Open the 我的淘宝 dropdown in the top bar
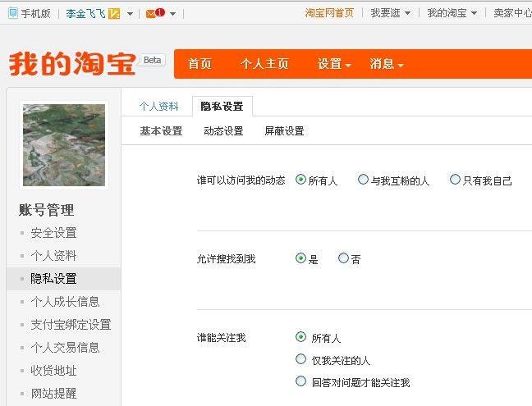The image size is (532, 406). [452, 13]
